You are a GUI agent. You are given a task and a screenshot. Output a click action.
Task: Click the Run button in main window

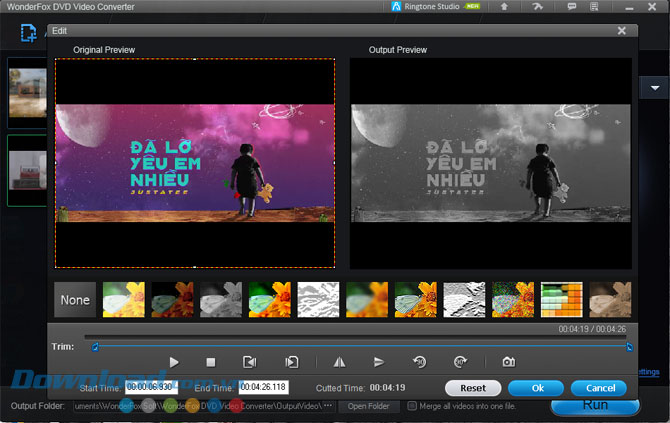pos(595,406)
